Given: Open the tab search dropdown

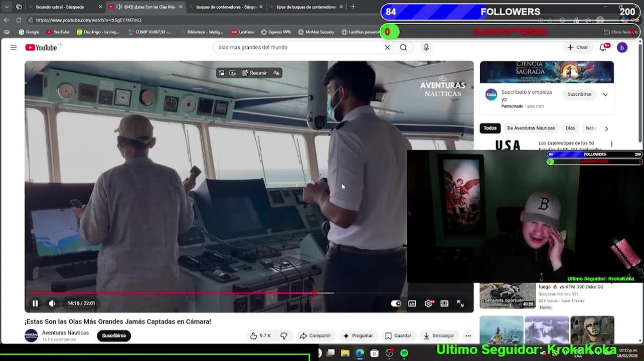Looking at the screenshot, I should pos(7,7).
